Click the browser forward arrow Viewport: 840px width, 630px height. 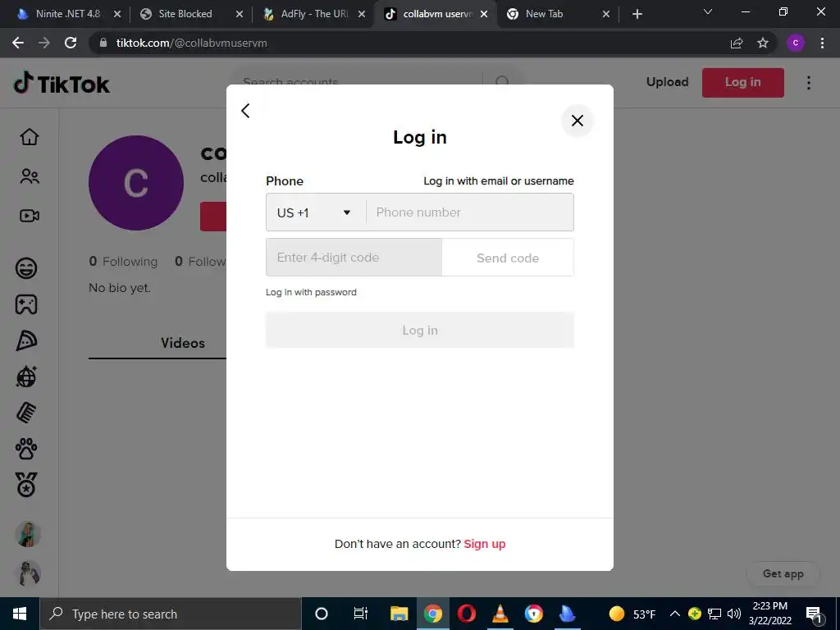[44, 43]
